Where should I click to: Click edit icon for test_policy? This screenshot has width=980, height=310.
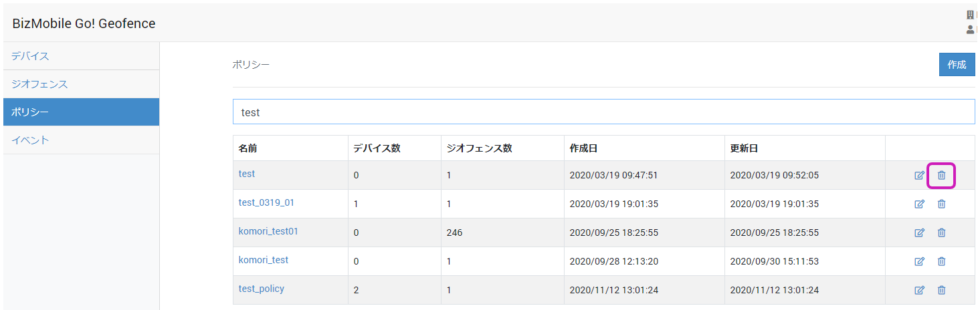[x=919, y=290]
